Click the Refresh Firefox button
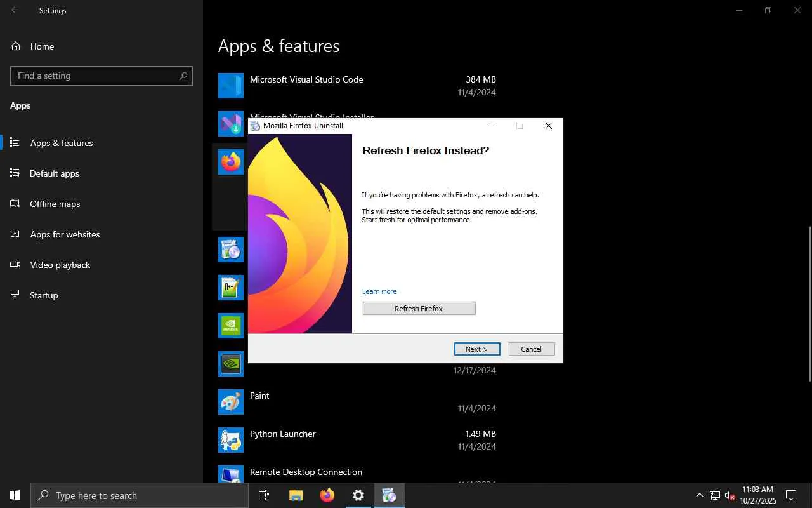The image size is (812, 508). pos(419,309)
